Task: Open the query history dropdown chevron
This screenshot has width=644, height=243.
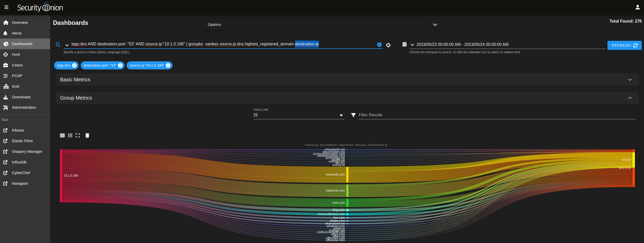Action: pyautogui.click(x=67, y=45)
